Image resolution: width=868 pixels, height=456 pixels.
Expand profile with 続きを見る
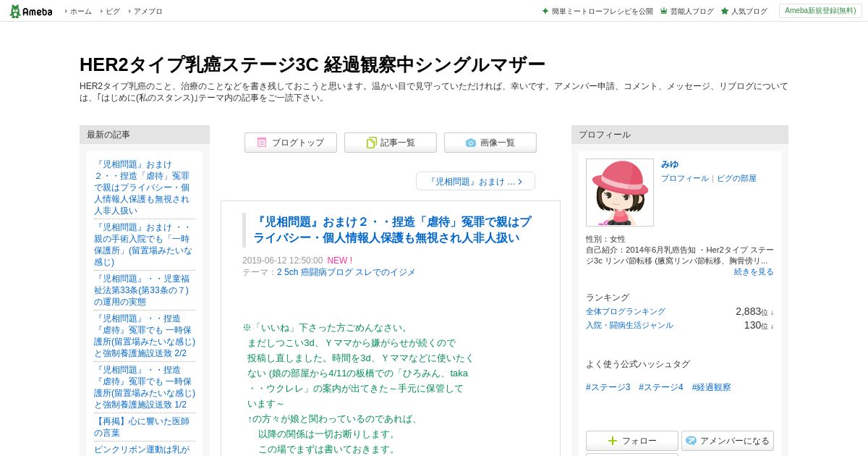click(754, 271)
